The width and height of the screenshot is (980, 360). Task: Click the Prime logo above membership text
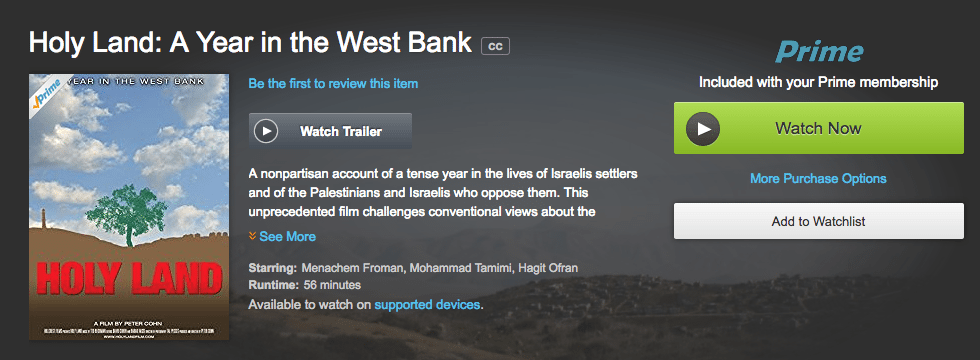(819, 52)
